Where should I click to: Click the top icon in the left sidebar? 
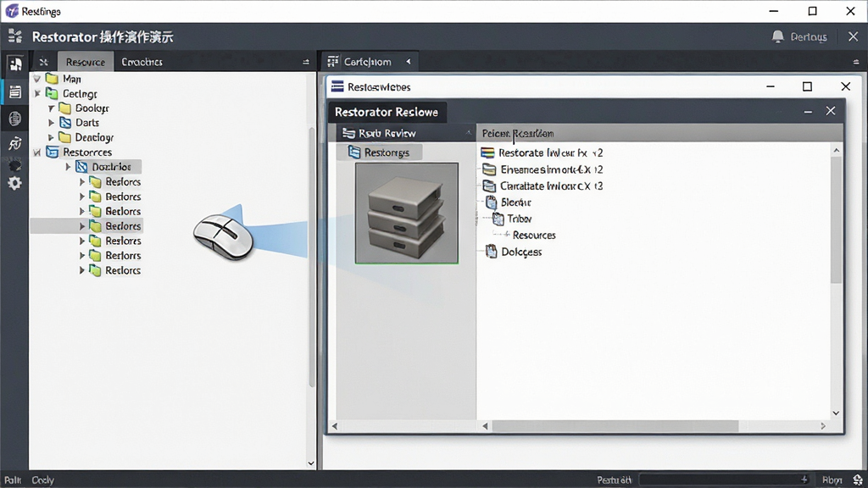click(x=15, y=64)
